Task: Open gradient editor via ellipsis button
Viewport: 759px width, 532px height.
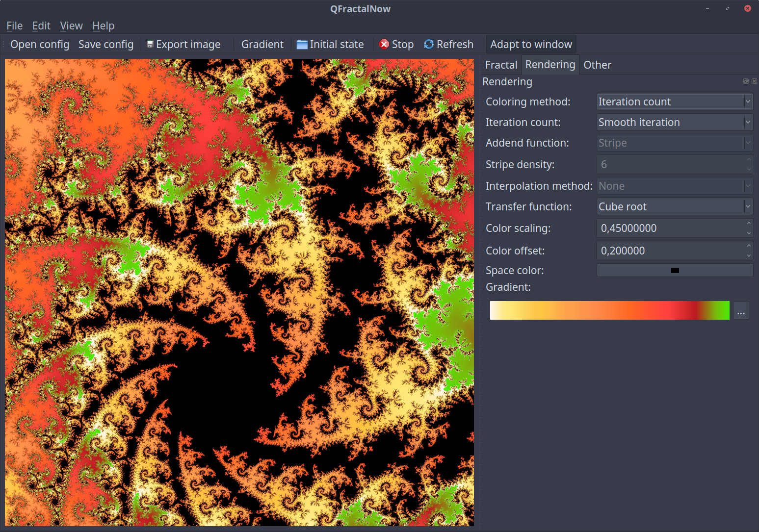Action: click(741, 311)
